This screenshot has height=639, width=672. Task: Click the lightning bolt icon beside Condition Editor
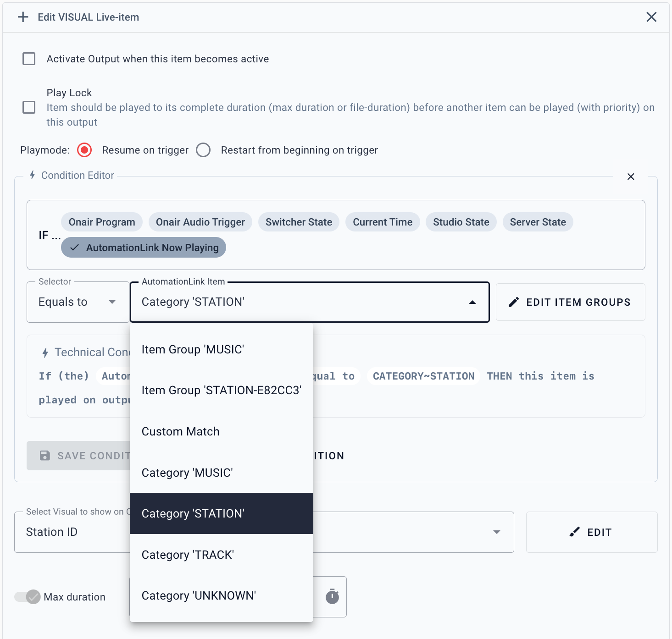(x=33, y=175)
